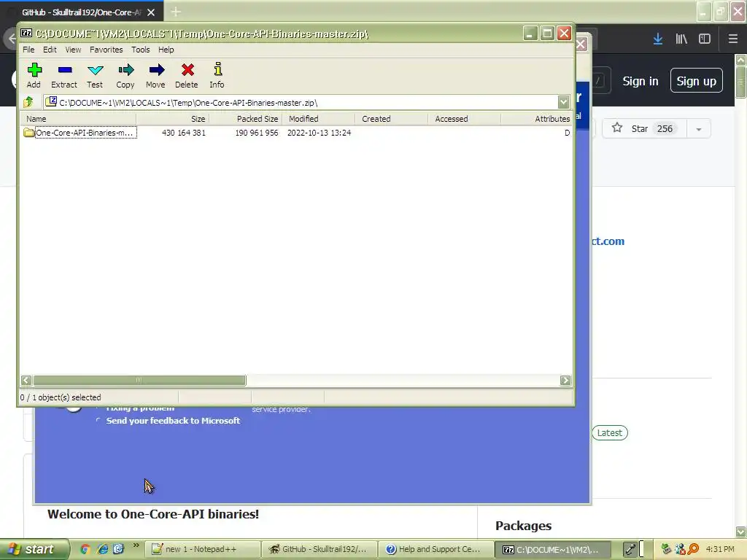
Task: Sort by the Attributes column header
Action: (537, 119)
